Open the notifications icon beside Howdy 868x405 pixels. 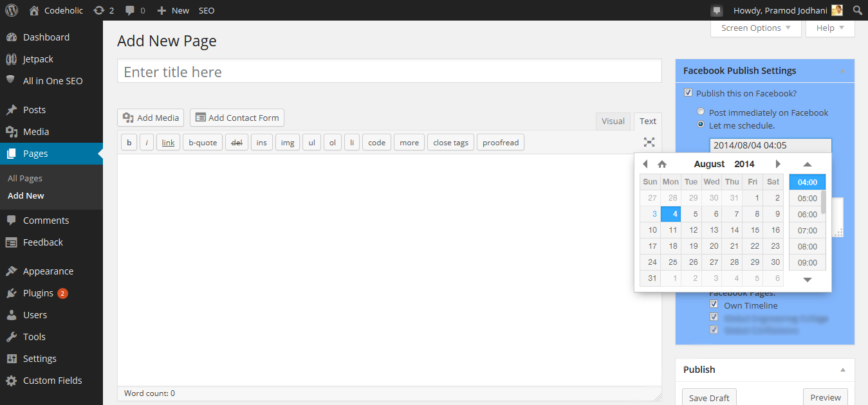(x=716, y=10)
